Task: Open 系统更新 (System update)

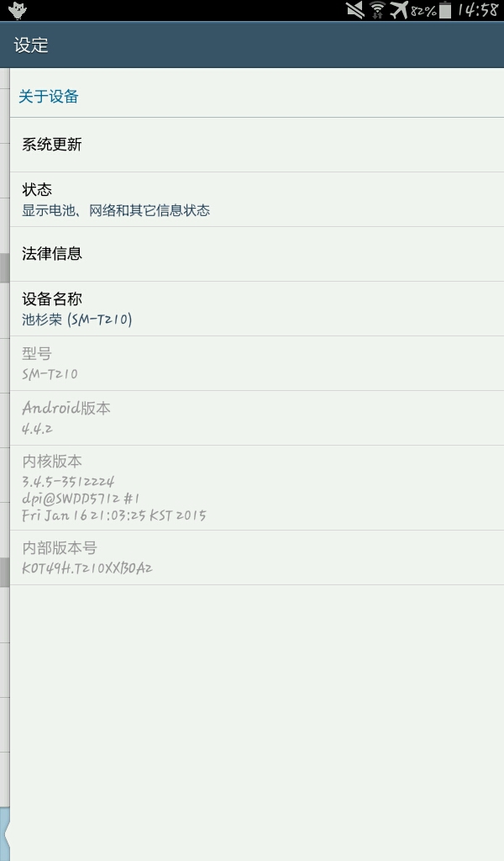Action: coord(257,145)
